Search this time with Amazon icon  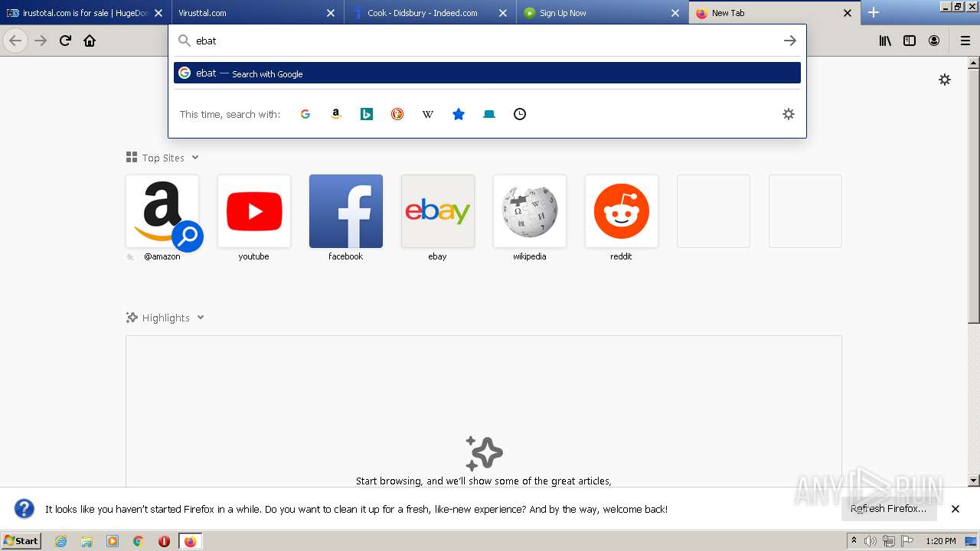336,114
